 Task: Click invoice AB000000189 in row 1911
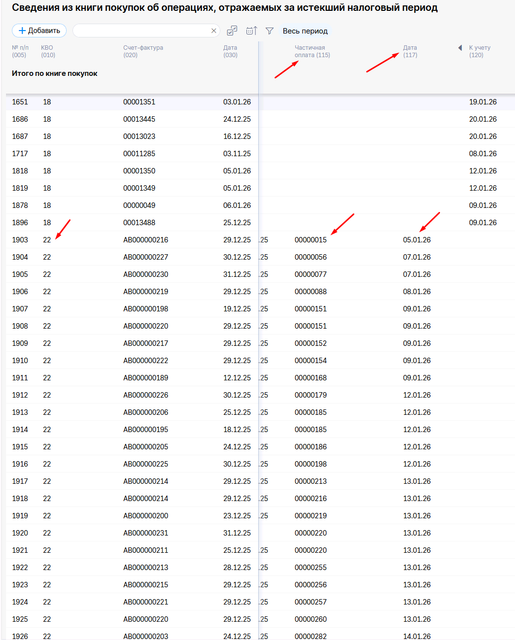pyautogui.click(x=146, y=378)
